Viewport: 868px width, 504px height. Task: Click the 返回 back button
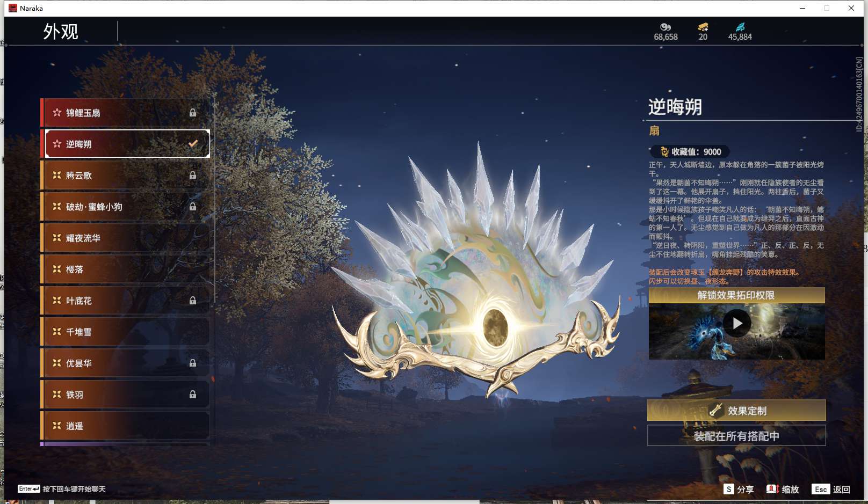tap(831, 489)
